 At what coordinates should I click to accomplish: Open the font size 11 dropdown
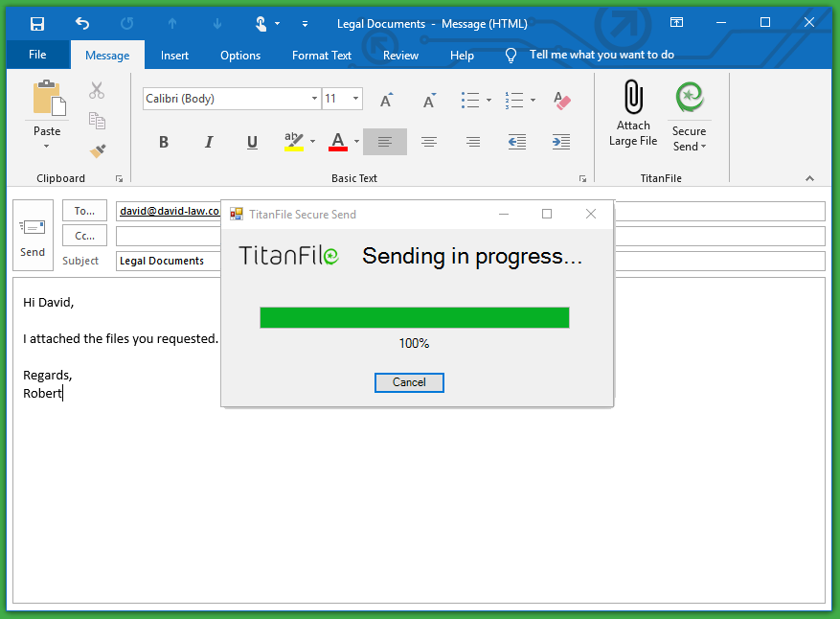pyautogui.click(x=355, y=99)
